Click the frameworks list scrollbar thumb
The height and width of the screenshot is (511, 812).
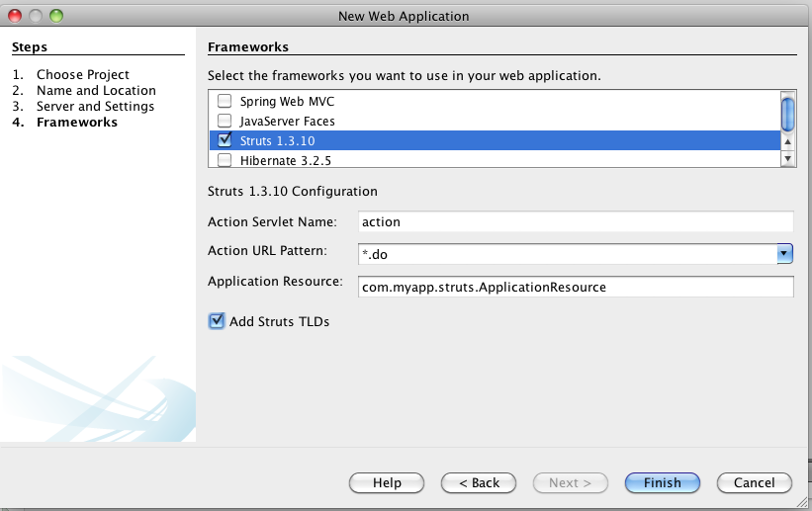point(787,114)
